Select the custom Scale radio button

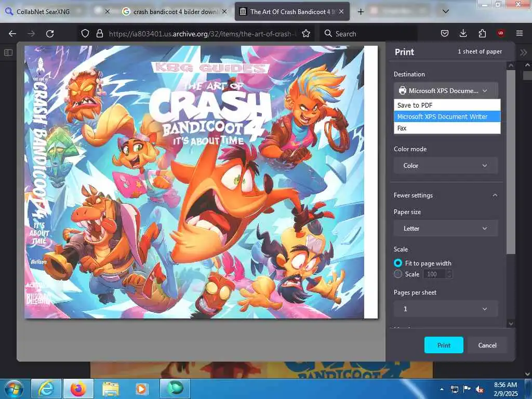pyautogui.click(x=397, y=274)
